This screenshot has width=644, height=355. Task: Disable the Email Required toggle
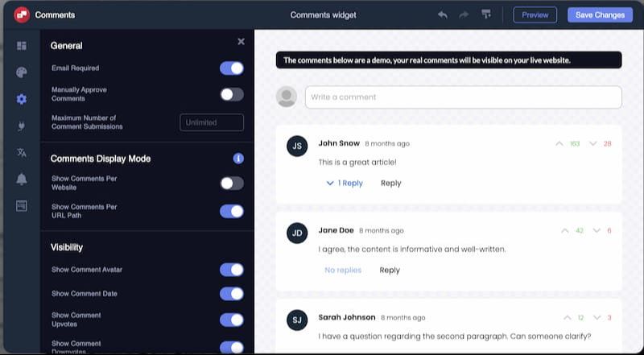pyautogui.click(x=232, y=68)
